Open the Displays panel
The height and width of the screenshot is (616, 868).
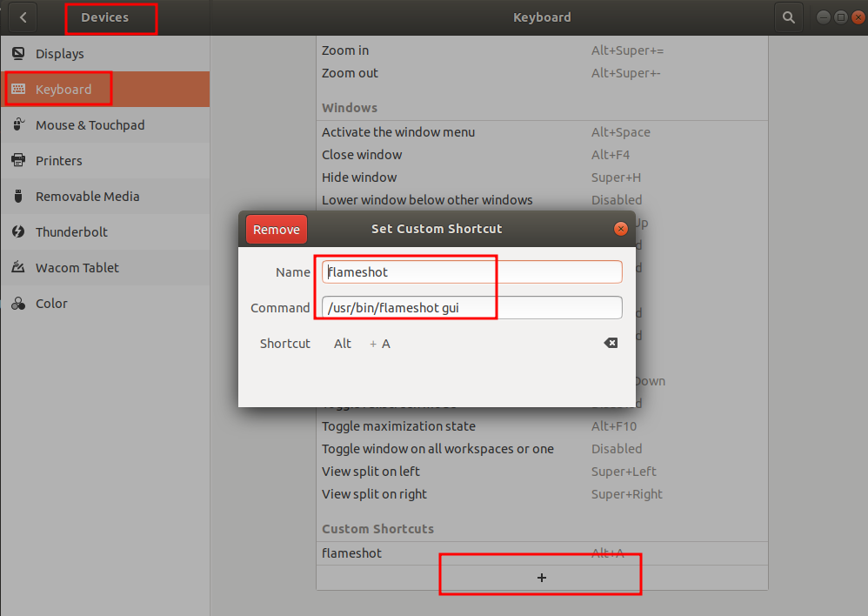[x=105, y=53]
